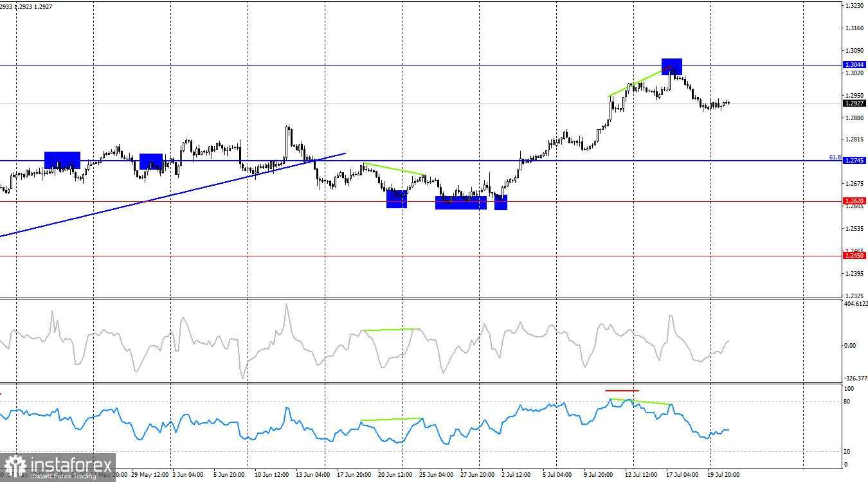Click the 20 Jun 12:00 time label

pyautogui.click(x=395, y=475)
